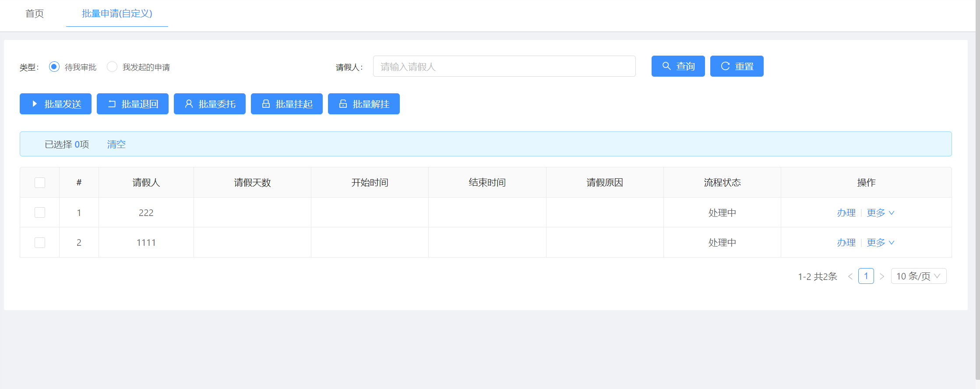Check the checkbox for row 222
Screen dimensions: 980x389
pyautogui.click(x=40, y=212)
